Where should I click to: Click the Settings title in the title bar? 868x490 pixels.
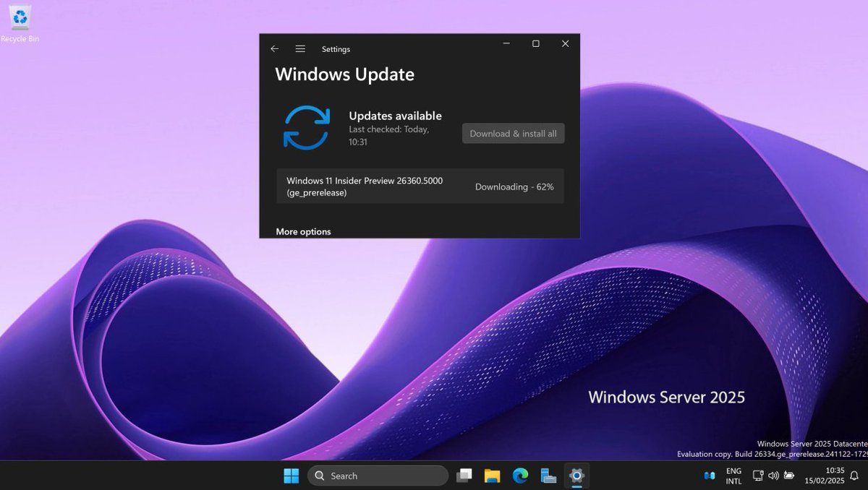[336, 49]
